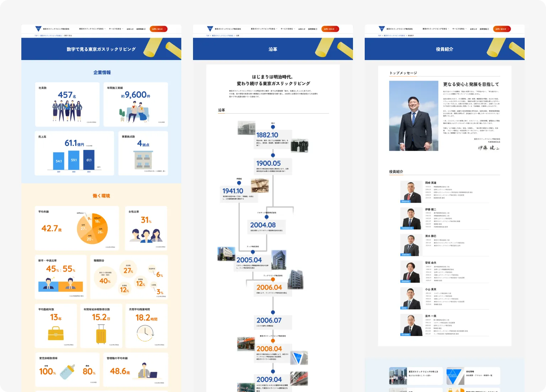This screenshot has width=546, height=392.
Task: Click the briefcase icon in 平均勤続年数 card
Action: (56, 333)
